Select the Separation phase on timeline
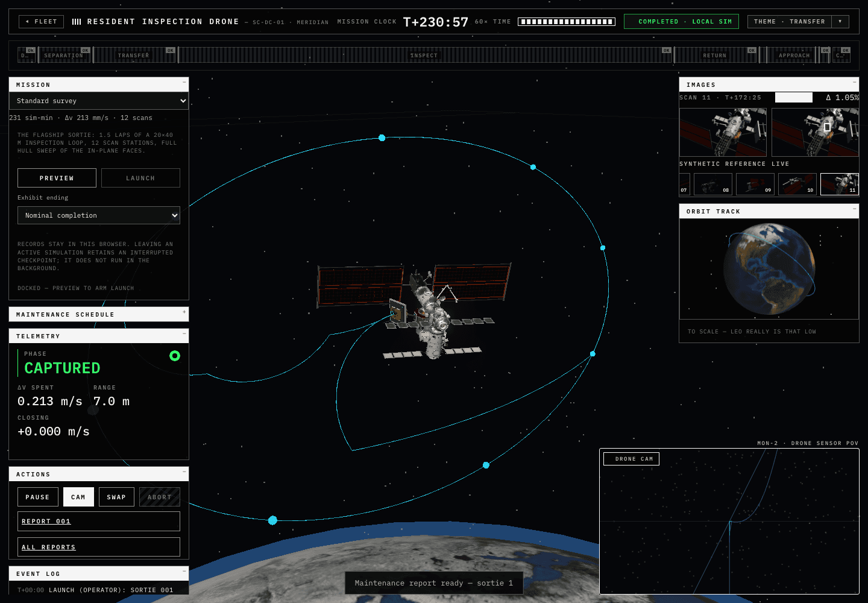 [64, 55]
